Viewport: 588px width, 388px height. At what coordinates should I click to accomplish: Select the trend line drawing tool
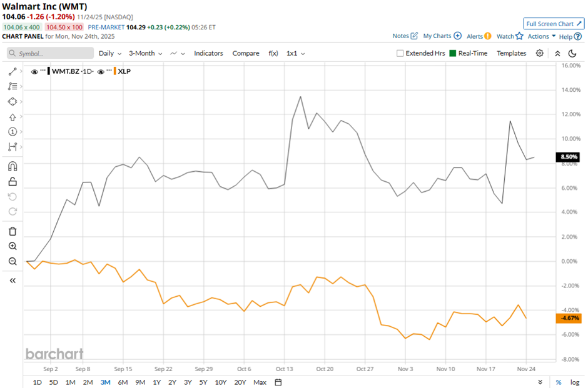tap(13, 71)
